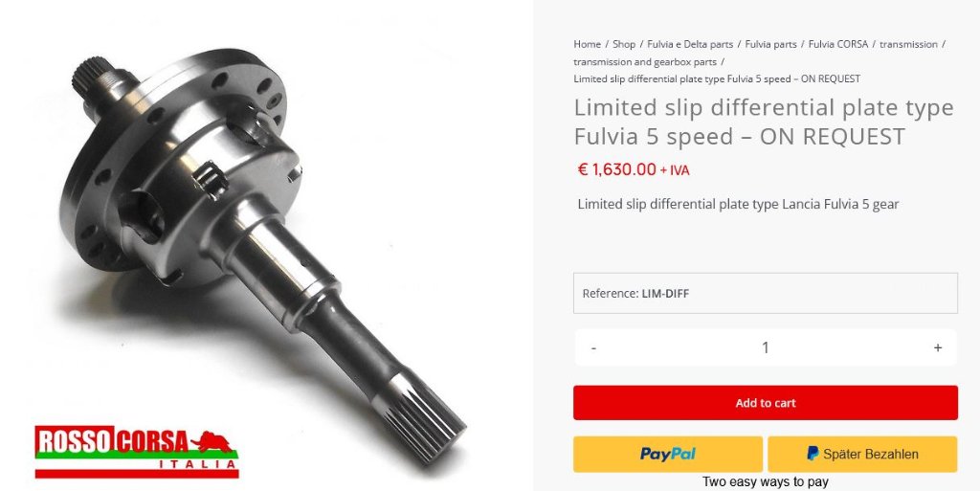Click the Später Bezahlen PayPal button
The width and height of the screenshot is (980, 491).
tap(862, 454)
